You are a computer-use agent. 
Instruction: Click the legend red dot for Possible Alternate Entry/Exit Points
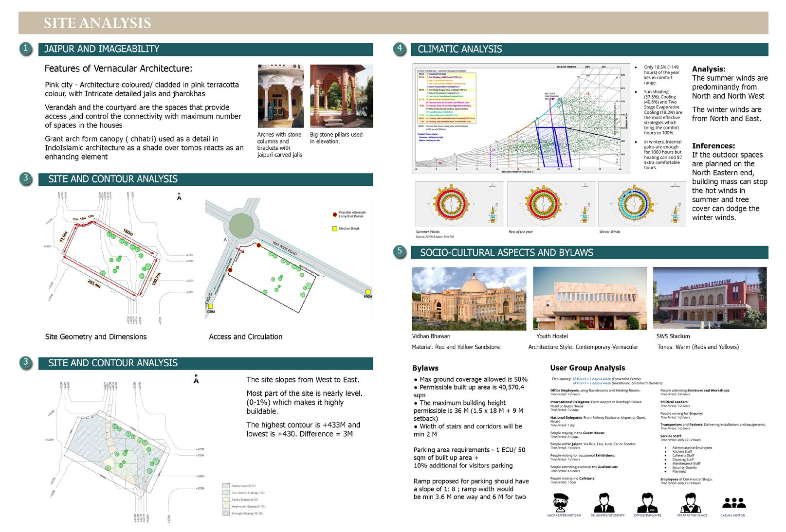334,214
